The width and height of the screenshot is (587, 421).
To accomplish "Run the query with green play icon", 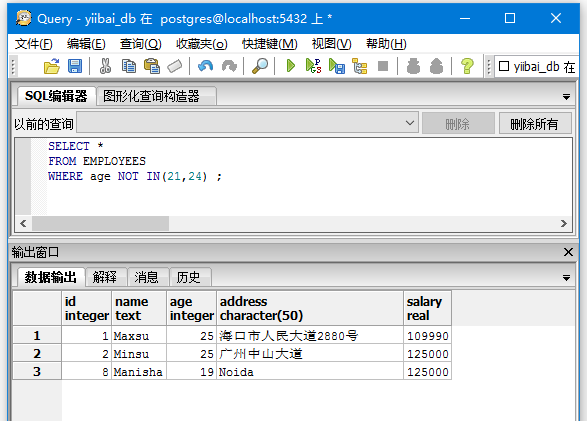I will point(291,66).
